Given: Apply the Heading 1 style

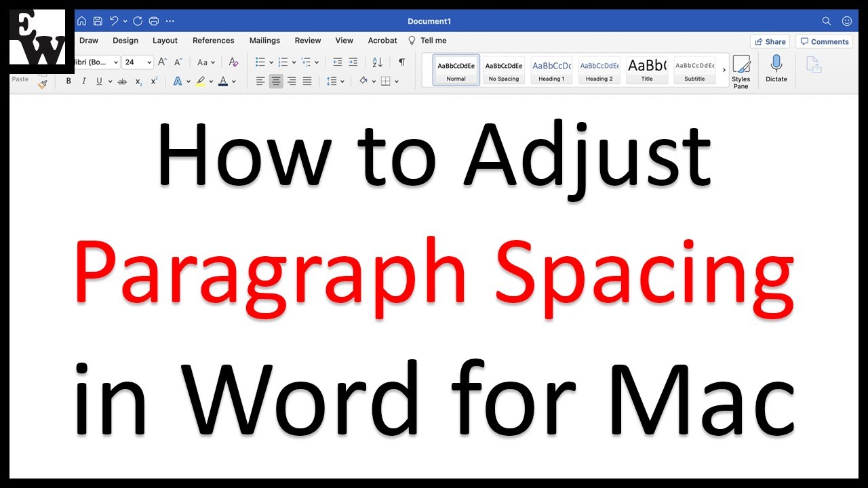Looking at the screenshot, I should pos(551,70).
